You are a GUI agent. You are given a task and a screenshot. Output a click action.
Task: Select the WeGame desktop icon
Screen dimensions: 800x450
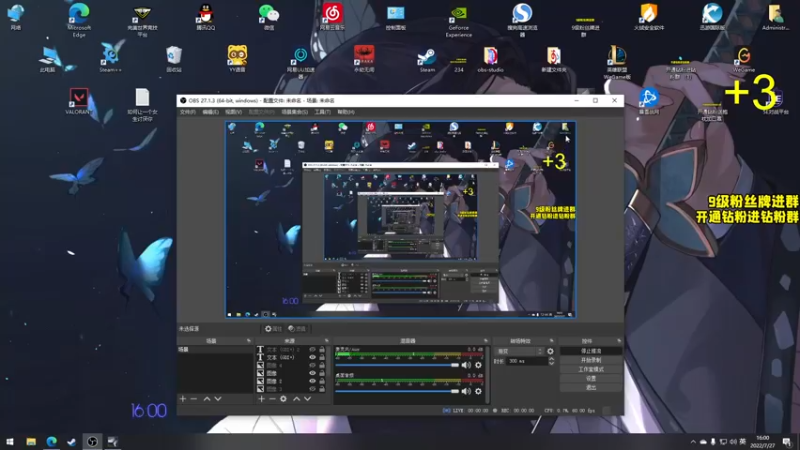[743, 60]
